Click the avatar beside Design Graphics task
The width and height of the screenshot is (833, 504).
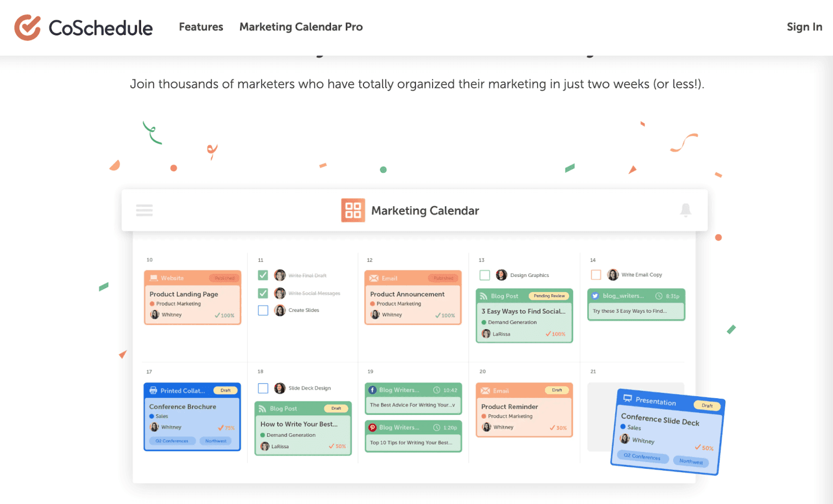pyautogui.click(x=501, y=275)
